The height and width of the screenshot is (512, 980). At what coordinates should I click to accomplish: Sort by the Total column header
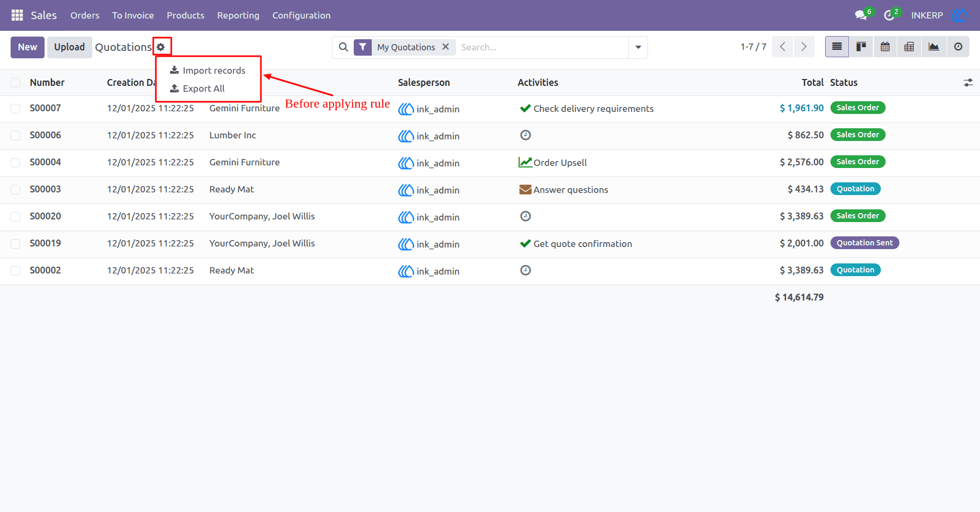click(x=812, y=83)
